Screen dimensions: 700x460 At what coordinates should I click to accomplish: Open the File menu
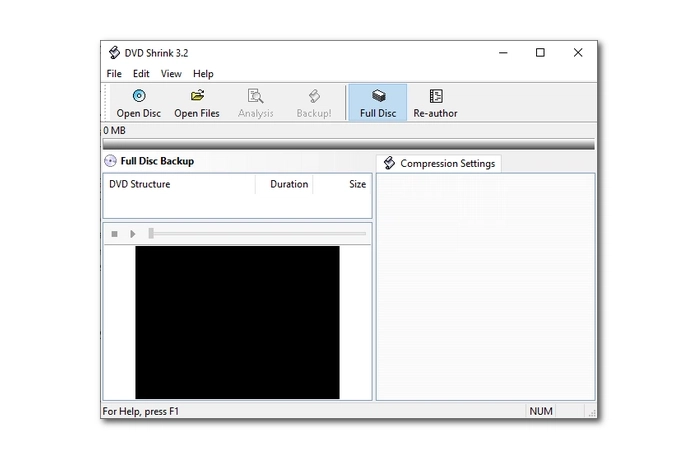pos(114,74)
